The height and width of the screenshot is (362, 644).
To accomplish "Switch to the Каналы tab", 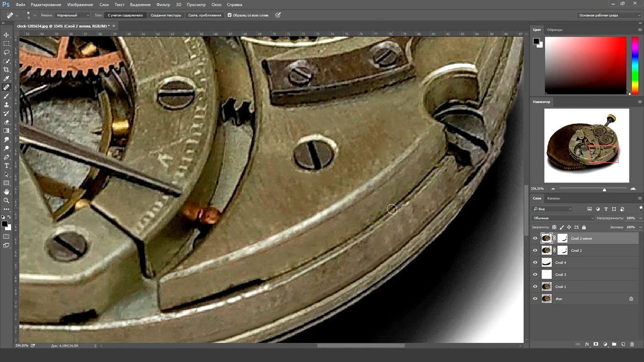I will tap(553, 198).
